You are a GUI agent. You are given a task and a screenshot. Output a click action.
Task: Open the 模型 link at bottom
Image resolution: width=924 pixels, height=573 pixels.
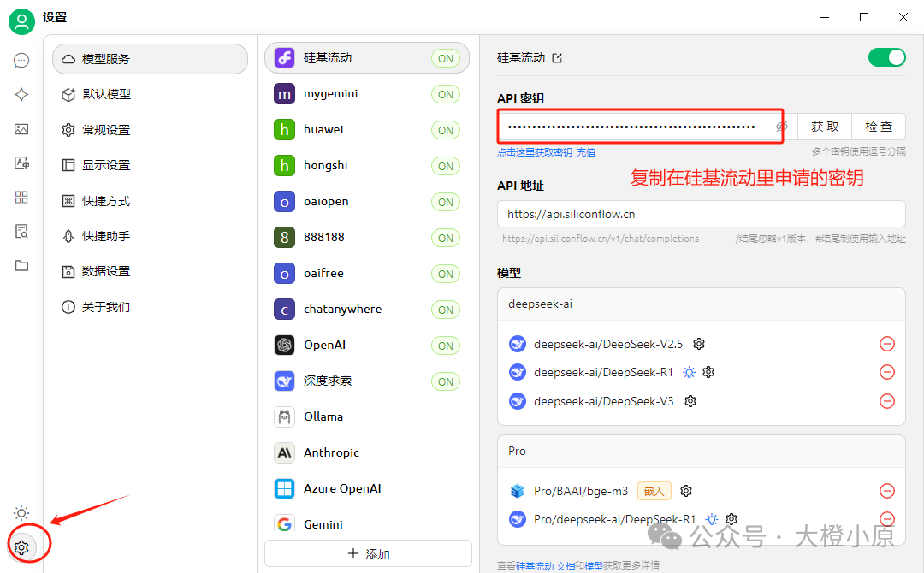594,566
